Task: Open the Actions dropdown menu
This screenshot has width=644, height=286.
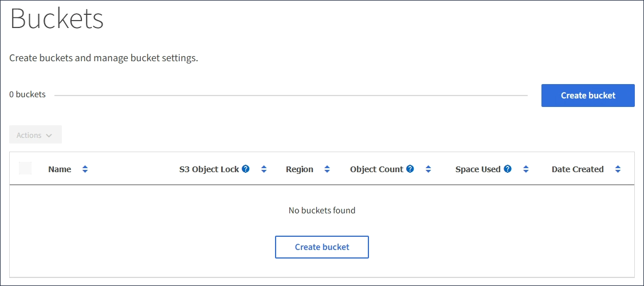Action: pyautogui.click(x=35, y=135)
